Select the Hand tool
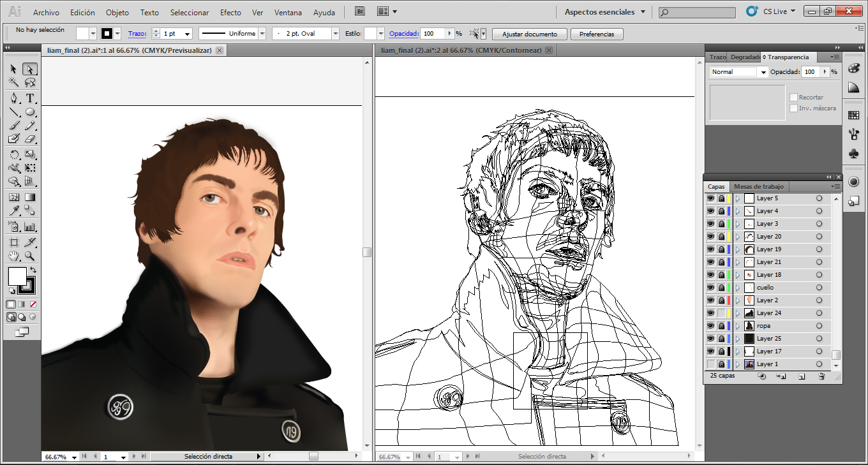Image resolution: width=868 pixels, height=465 pixels. [13, 256]
